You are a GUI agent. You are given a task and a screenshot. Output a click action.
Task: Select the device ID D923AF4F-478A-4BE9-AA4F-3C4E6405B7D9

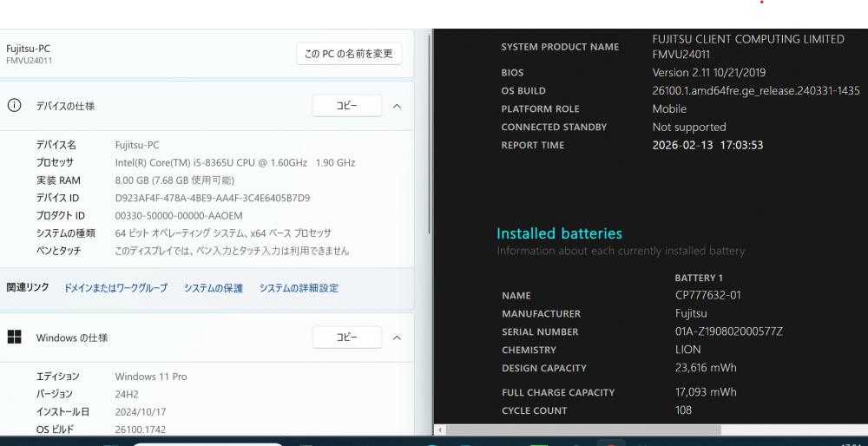tap(213, 198)
